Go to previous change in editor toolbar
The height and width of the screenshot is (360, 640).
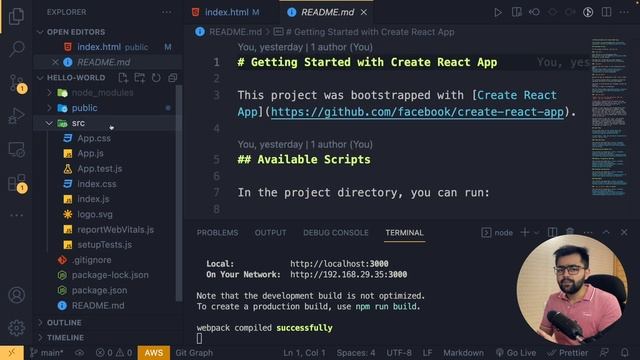534,12
